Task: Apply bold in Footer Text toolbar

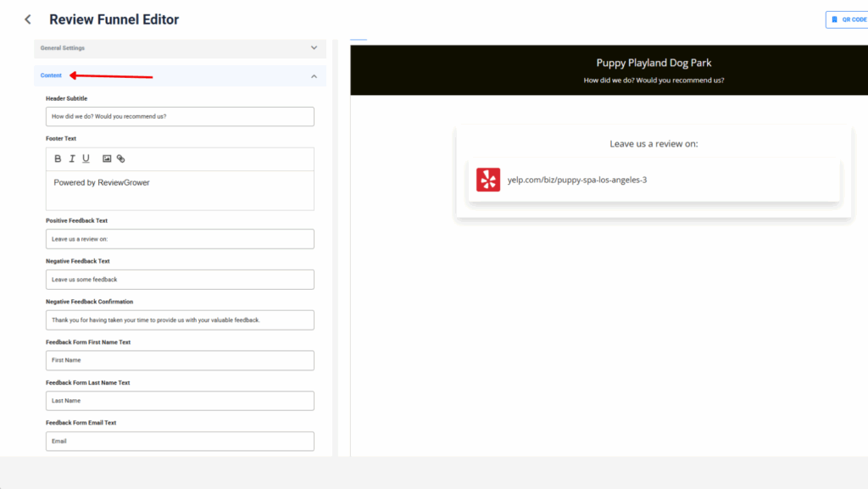Action: tap(58, 158)
